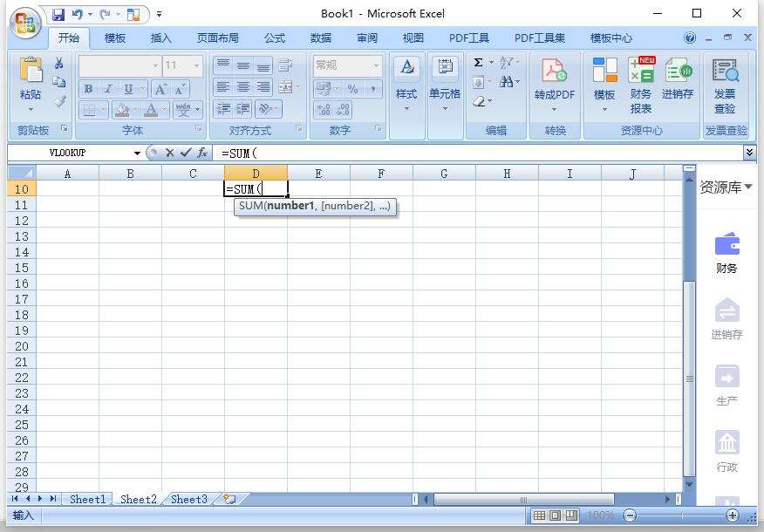Align text to the right
The height and width of the screenshot is (532, 764).
click(263, 88)
